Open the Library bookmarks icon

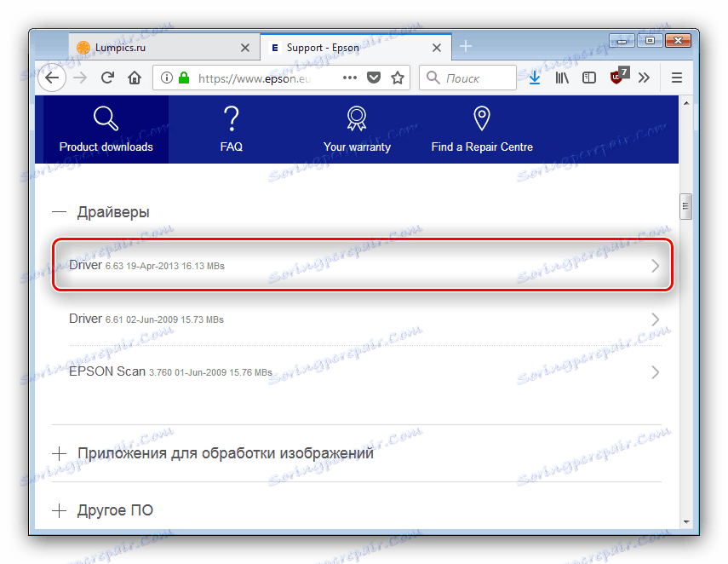(x=562, y=78)
